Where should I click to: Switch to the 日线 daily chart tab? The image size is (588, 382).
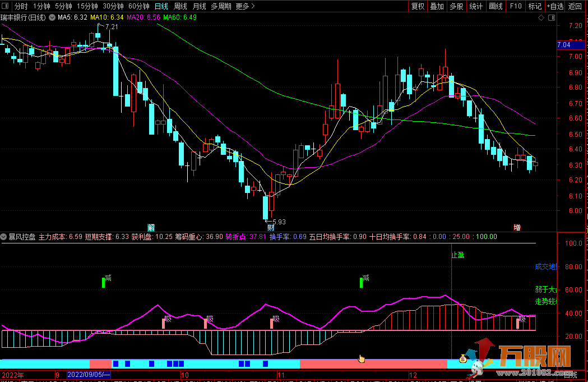click(161, 6)
